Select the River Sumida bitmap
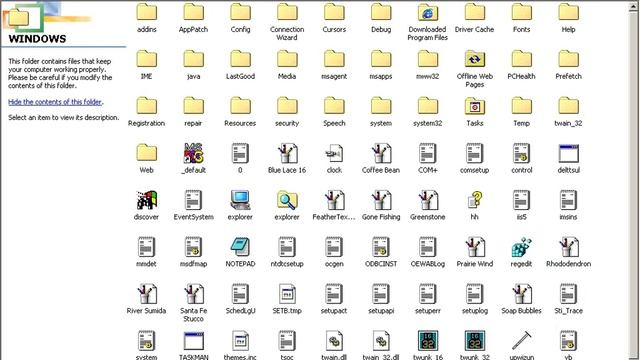Image resolution: width=640 pixels, height=360 pixels. pos(147,294)
